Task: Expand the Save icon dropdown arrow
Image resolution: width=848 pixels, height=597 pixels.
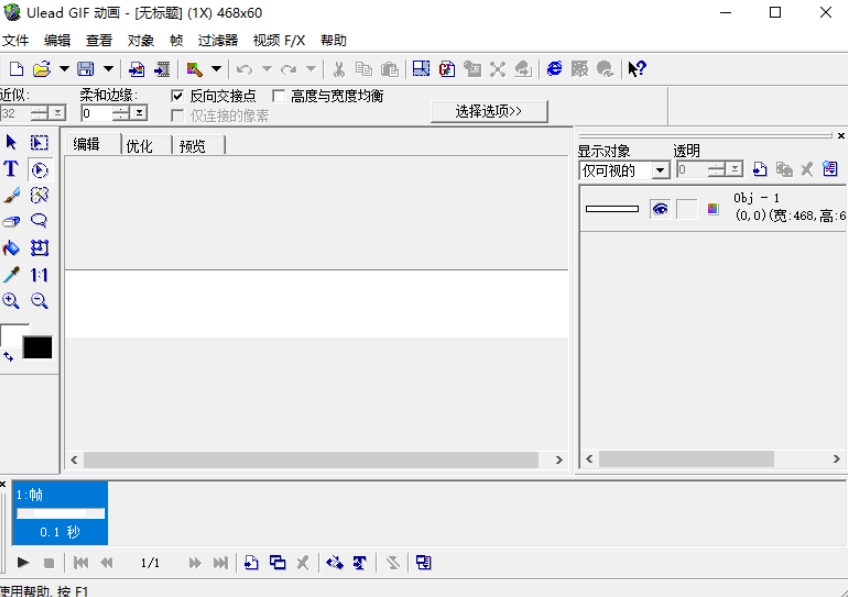Action: (108, 69)
